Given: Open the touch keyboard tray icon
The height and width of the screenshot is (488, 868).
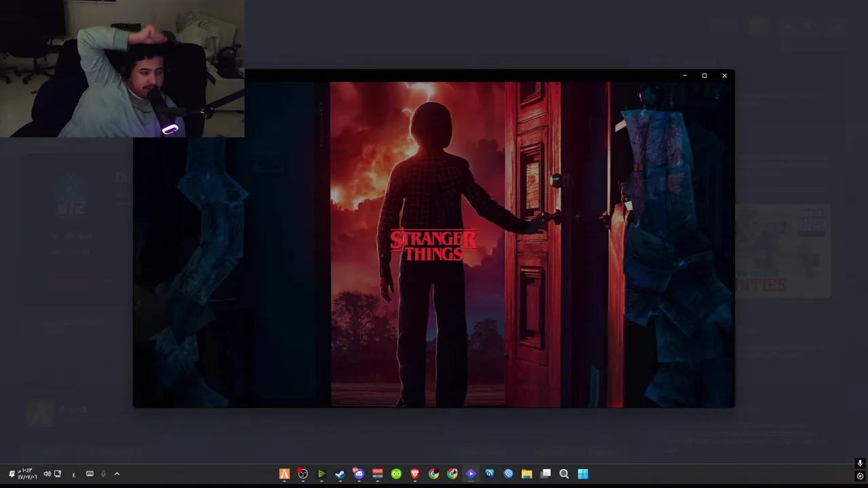Looking at the screenshot, I should (90, 474).
